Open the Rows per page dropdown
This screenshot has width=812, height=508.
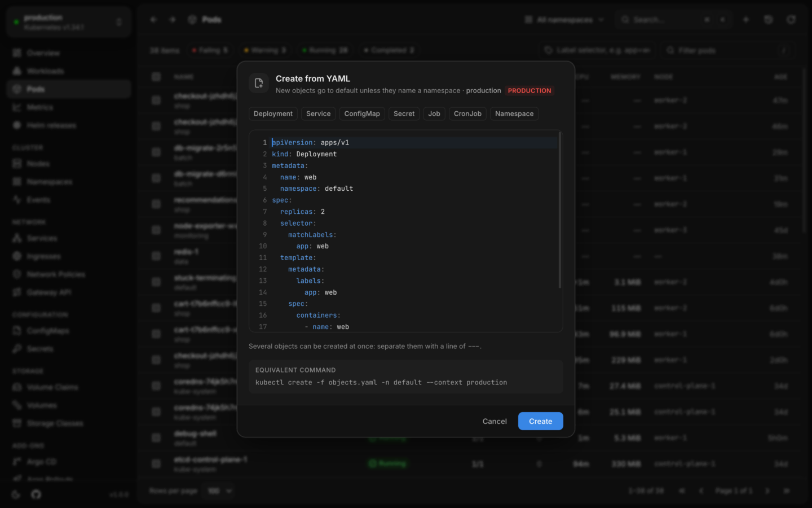click(220, 491)
